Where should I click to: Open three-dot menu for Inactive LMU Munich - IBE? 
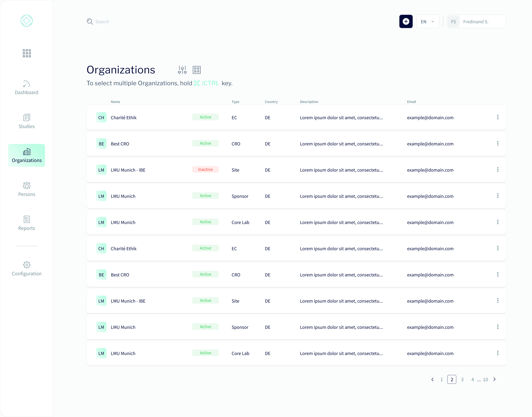pos(497,170)
